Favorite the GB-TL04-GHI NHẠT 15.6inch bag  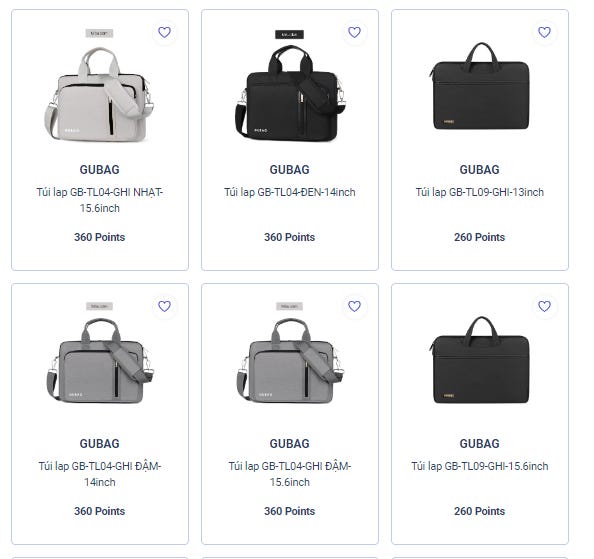(x=164, y=33)
